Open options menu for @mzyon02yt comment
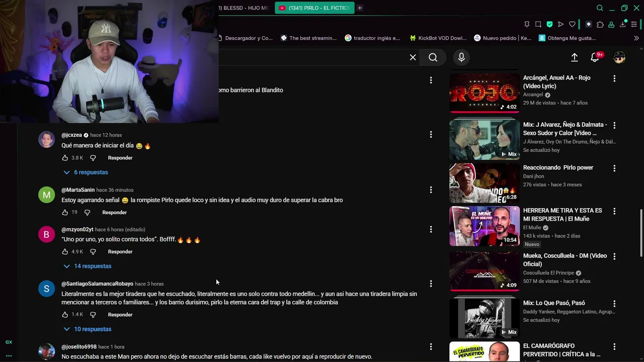Screen dimensions: 644x362 pos(431,229)
